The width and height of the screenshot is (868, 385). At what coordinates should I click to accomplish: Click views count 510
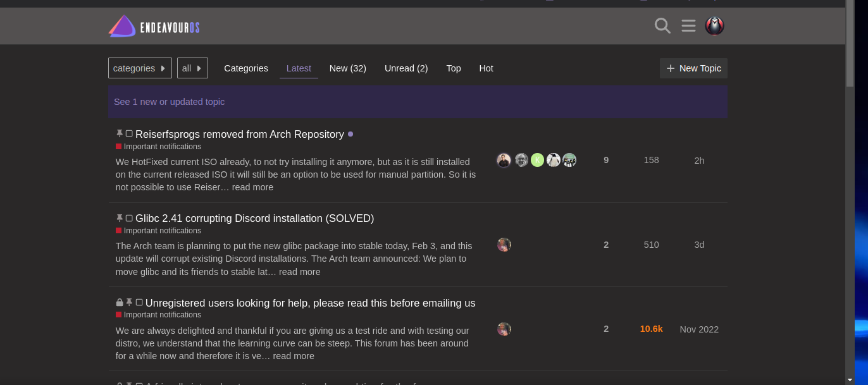652,245
